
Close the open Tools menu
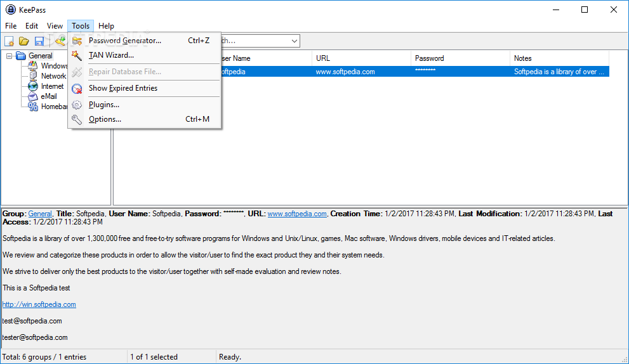81,26
